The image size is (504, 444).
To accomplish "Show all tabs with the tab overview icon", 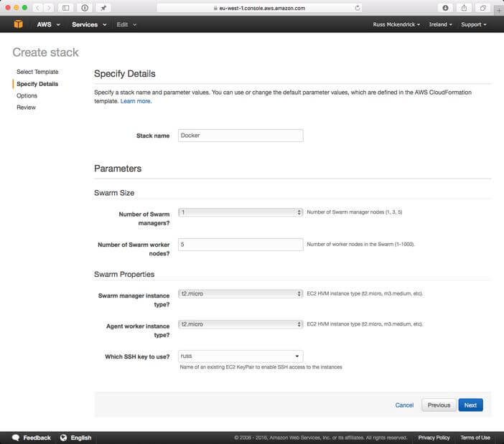I will [x=482, y=8].
